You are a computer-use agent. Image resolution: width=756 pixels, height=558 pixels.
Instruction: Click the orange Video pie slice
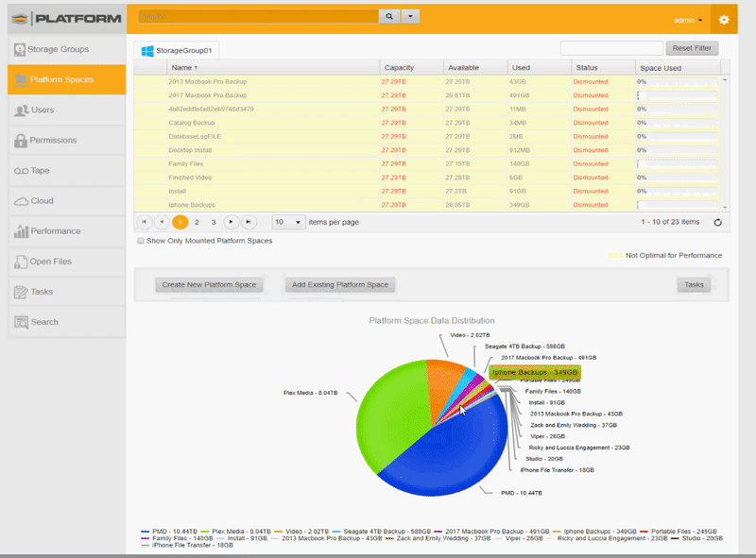443,383
